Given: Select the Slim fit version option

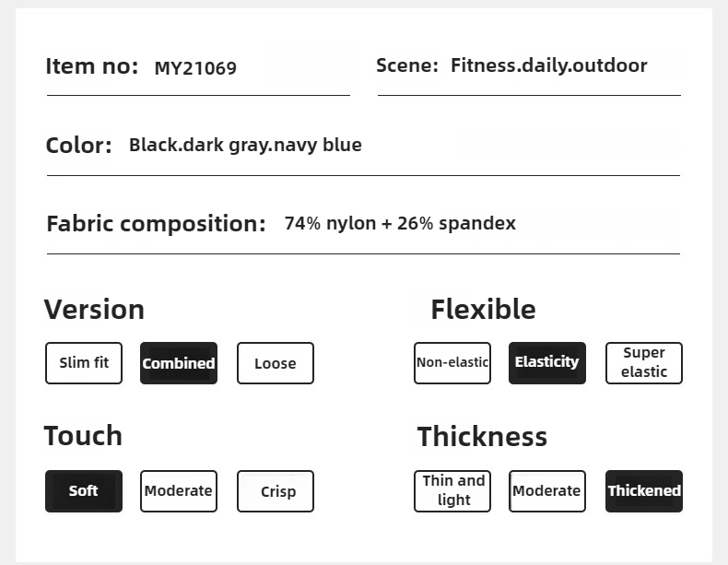Looking at the screenshot, I should click(84, 363).
